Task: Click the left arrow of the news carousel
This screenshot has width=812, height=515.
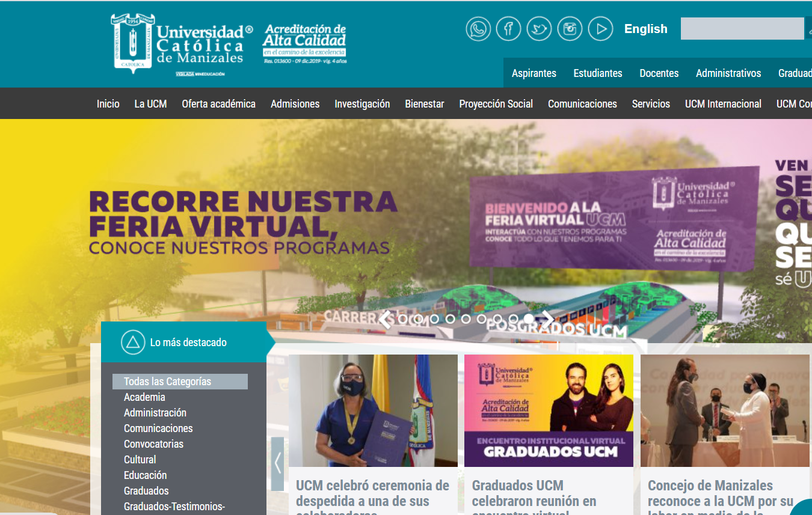Action: (x=277, y=463)
